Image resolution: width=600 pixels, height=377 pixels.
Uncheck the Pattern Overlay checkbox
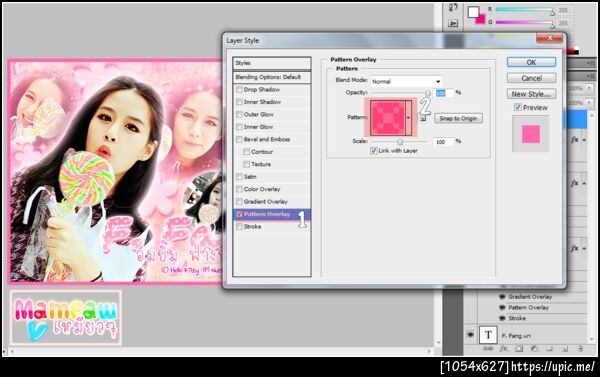[239, 214]
